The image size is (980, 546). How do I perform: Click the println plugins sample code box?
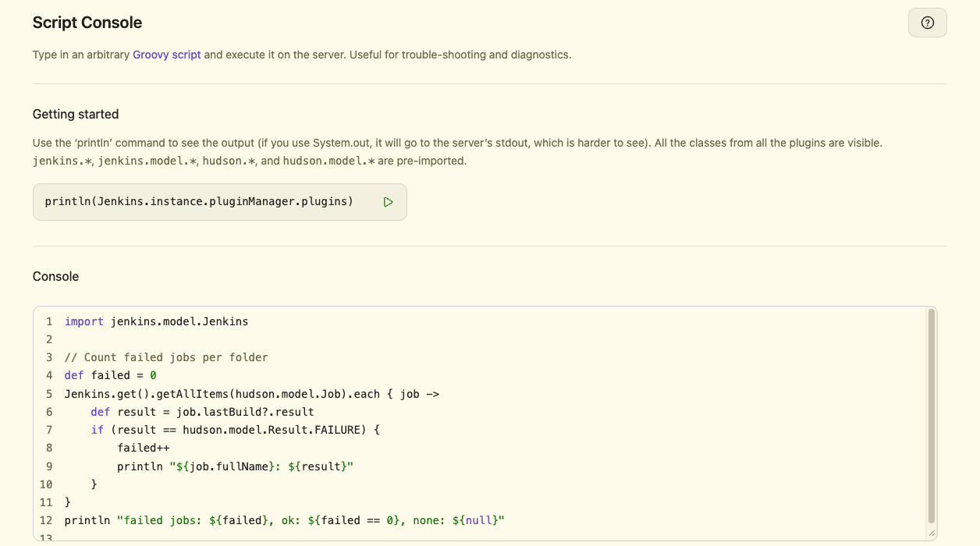pos(220,202)
